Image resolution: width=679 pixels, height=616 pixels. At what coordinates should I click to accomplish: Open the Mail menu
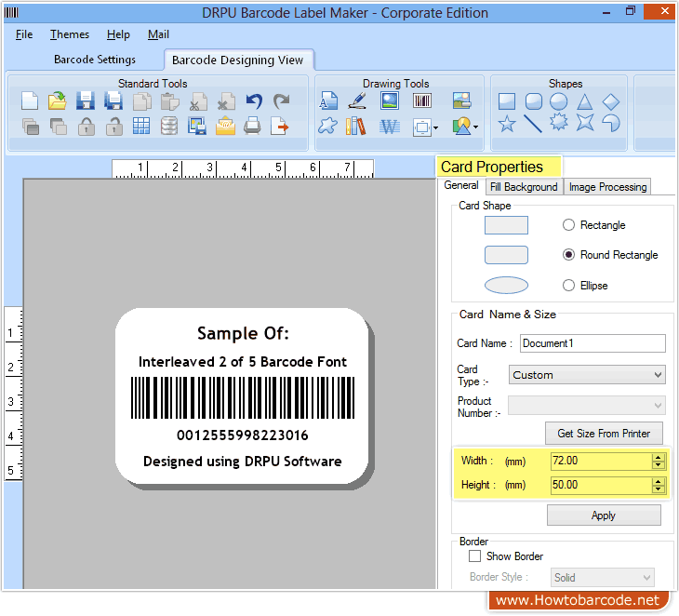coord(158,34)
